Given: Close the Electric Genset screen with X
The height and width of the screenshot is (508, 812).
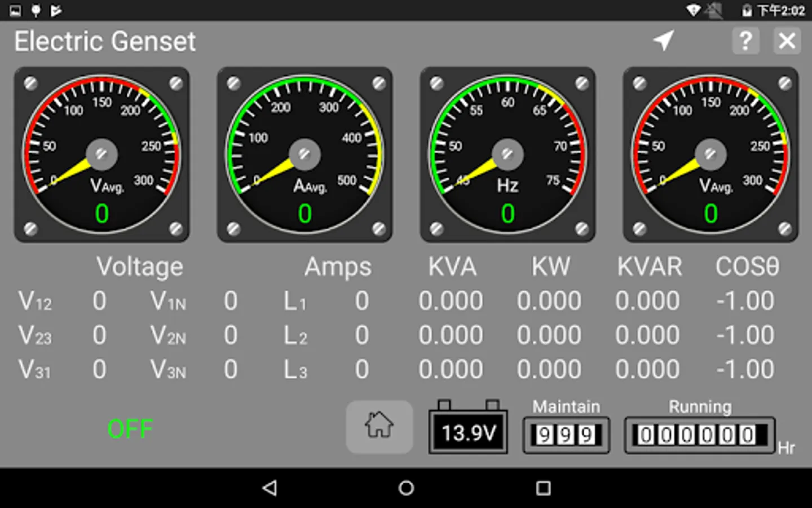Looking at the screenshot, I should [787, 41].
